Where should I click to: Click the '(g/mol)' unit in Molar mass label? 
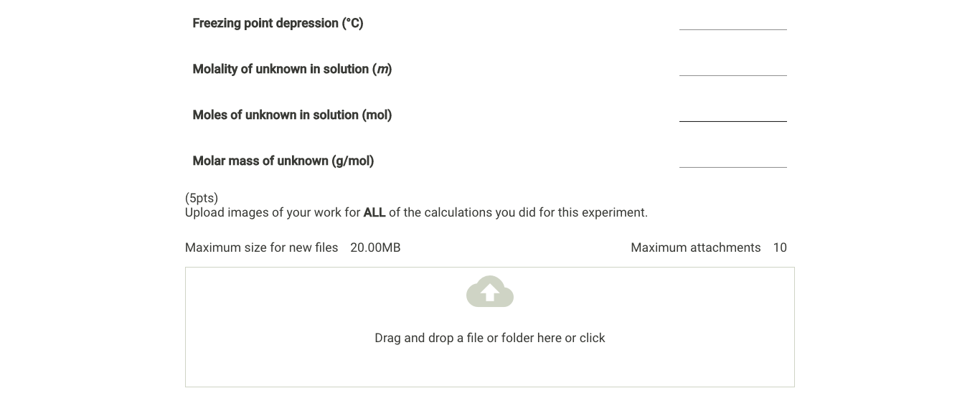click(x=352, y=161)
